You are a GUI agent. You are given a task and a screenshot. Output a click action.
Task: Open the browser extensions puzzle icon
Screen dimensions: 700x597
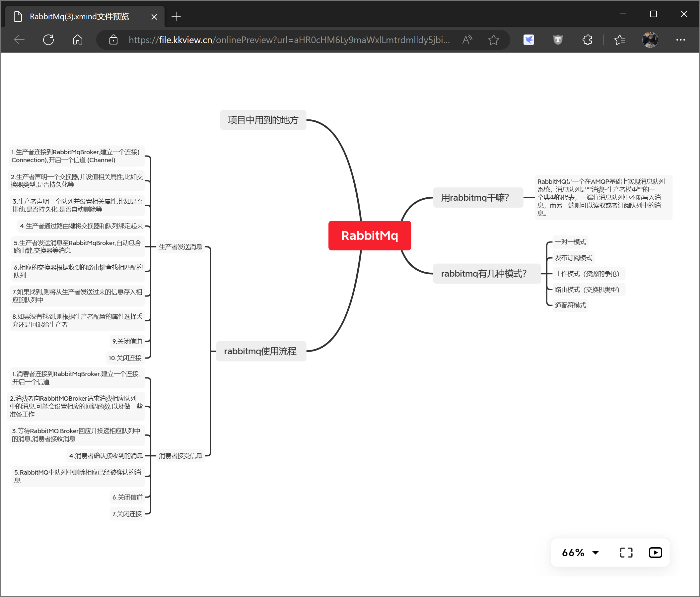(587, 40)
